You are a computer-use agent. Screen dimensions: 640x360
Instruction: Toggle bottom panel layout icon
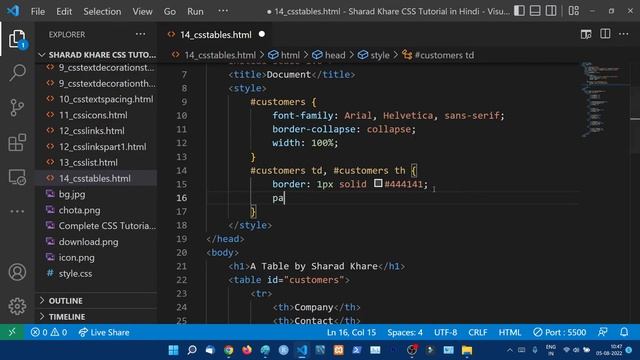(535, 11)
